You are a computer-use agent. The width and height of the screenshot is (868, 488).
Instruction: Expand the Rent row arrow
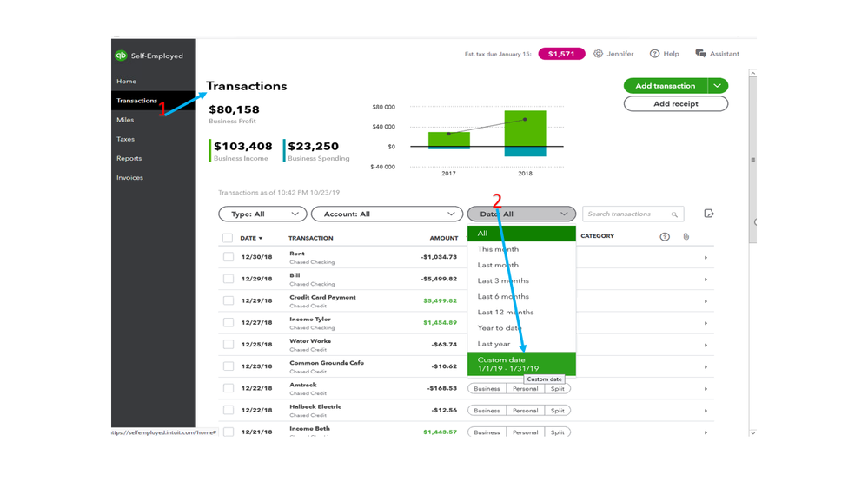706,257
